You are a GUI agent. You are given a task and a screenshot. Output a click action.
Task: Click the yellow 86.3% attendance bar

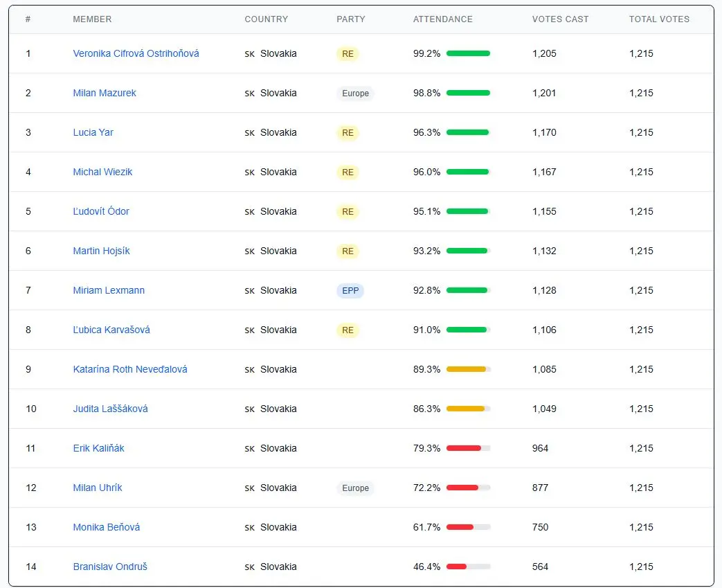point(468,409)
